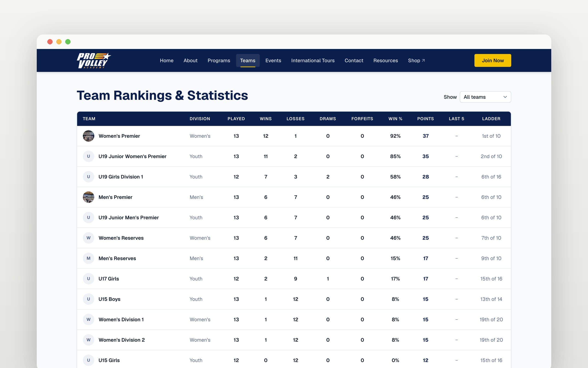
Task: Open the About page
Action: point(190,60)
